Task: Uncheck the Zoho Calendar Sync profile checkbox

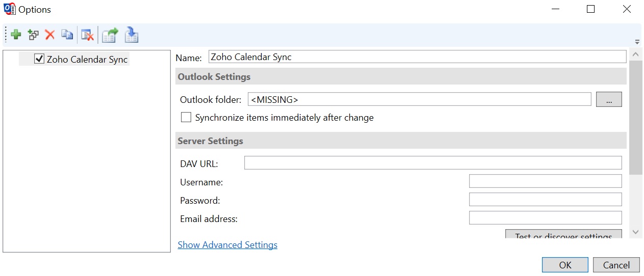Action: click(39, 59)
